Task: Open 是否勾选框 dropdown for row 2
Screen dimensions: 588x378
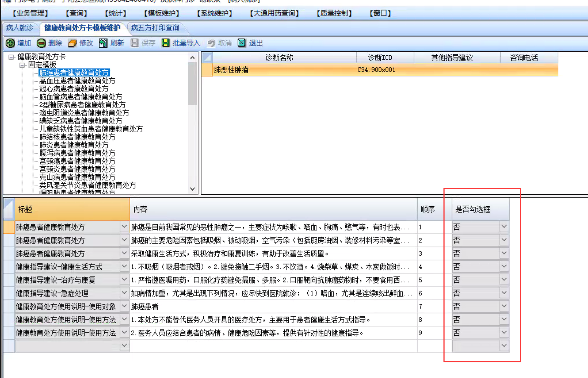Action: [504, 240]
